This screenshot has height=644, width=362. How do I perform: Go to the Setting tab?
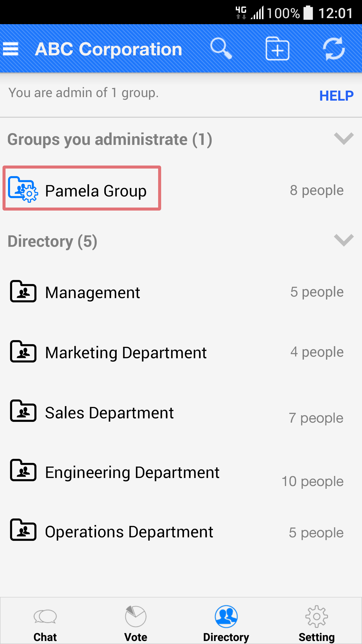[316, 623]
